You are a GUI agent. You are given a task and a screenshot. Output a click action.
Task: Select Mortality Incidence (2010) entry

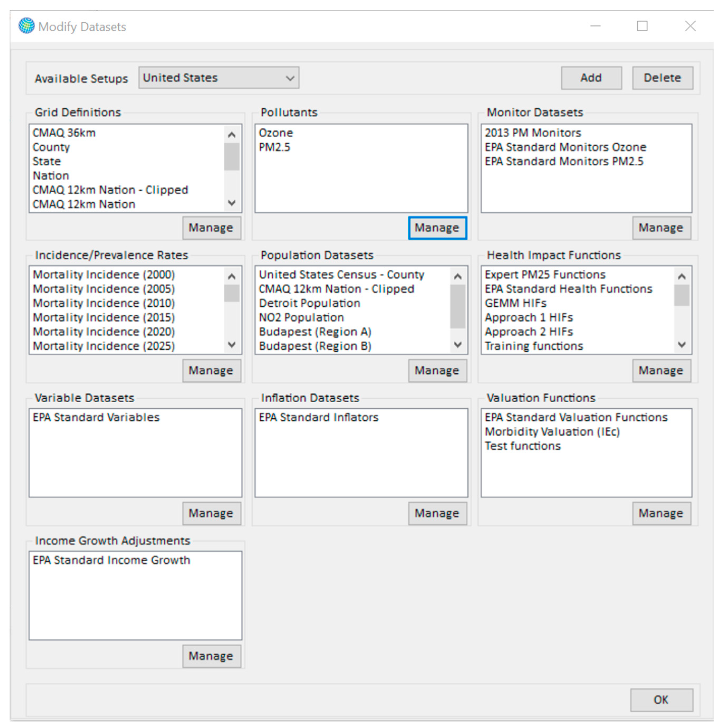coord(104,303)
